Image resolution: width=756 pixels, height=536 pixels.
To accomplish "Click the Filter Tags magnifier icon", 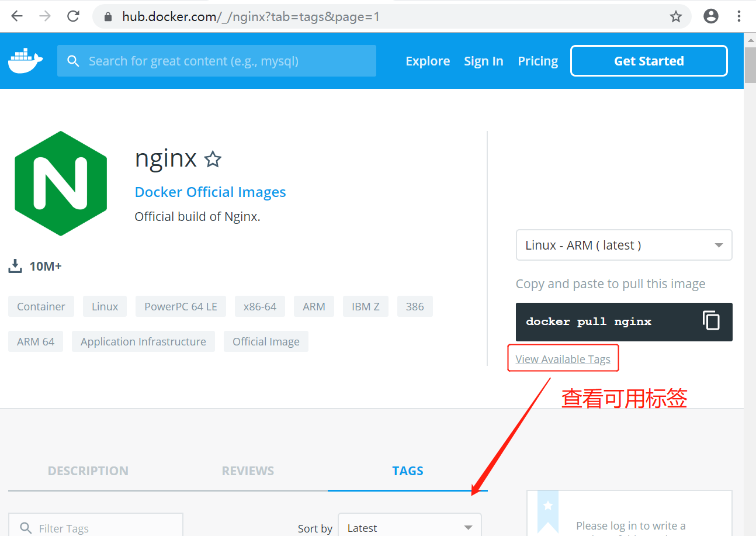I will point(26,528).
